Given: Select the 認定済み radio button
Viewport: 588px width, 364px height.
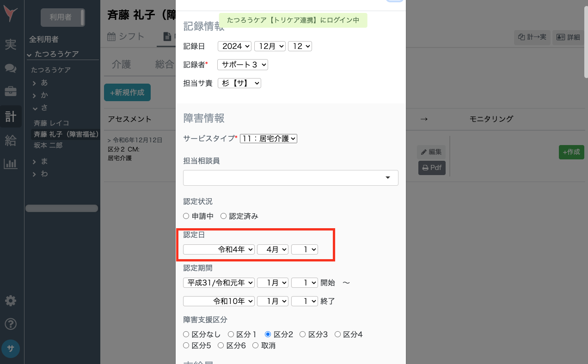Looking at the screenshot, I should (x=223, y=216).
